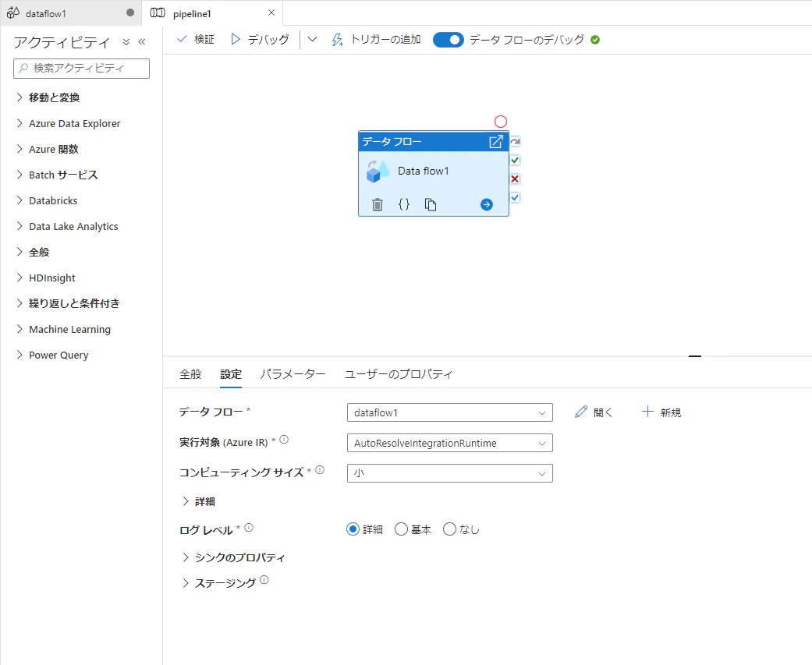The image size is (812, 665).
Task: Open the activity JSON code braces icon
Action: 404,204
